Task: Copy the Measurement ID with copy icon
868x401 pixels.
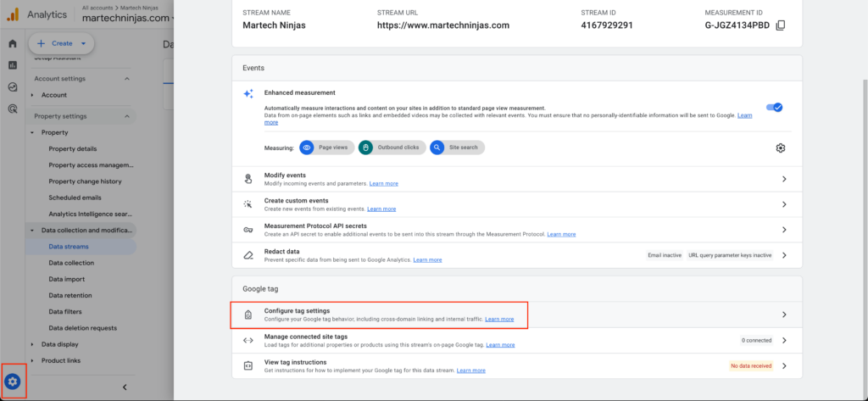Action: pos(780,25)
